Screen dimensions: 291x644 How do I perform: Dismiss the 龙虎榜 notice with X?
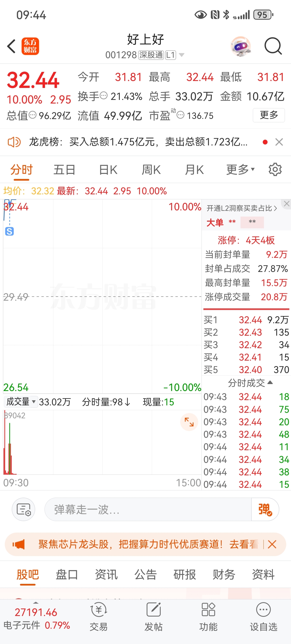[279, 142]
